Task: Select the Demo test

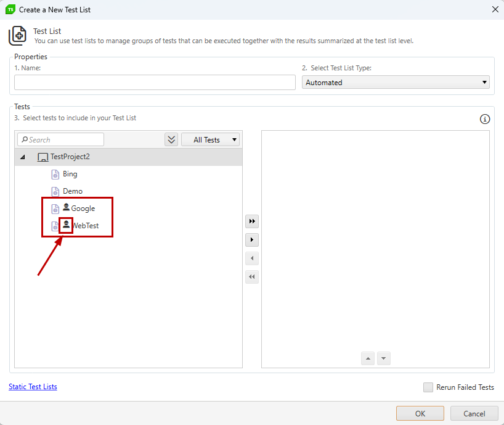Action: (x=73, y=191)
